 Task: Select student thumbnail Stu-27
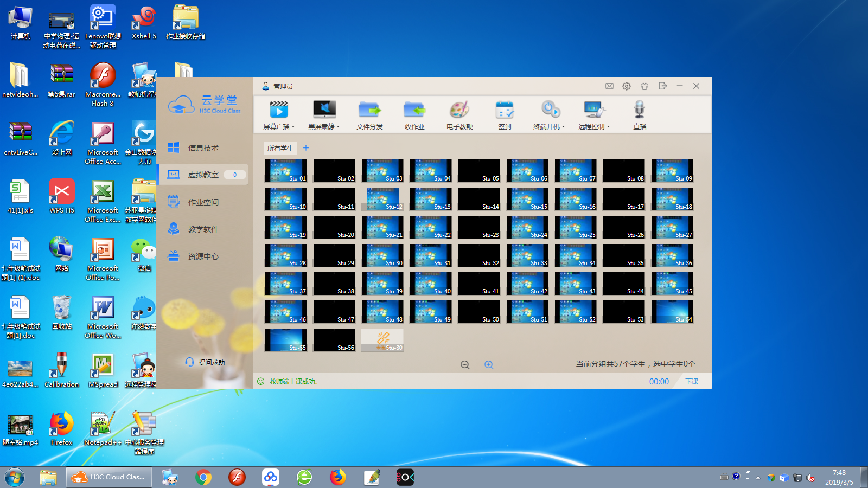click(x=672, y=227)
